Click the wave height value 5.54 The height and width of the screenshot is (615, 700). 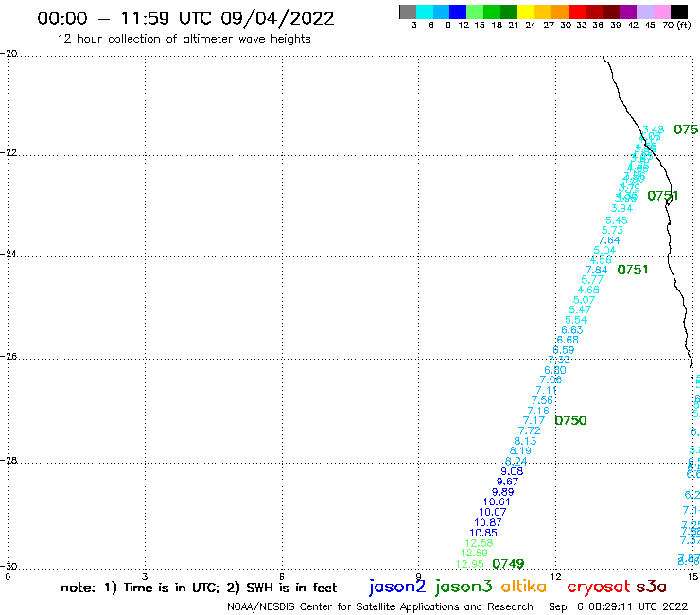576,320
